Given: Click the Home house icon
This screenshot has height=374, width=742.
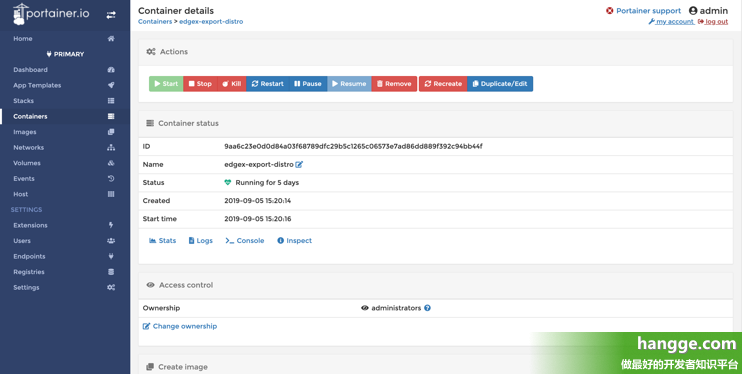Looking at the screenshot, I should (111, 39).
